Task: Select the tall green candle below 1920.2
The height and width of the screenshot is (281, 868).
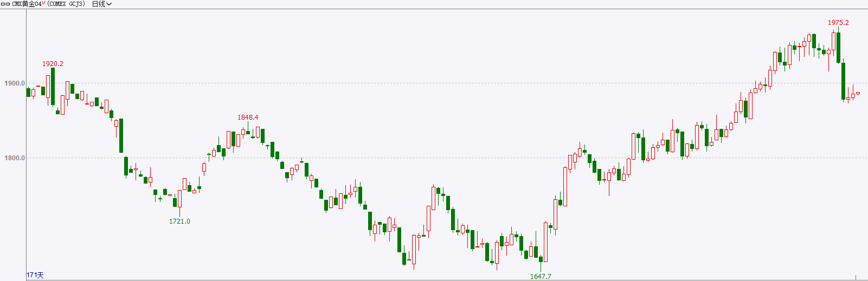Action: pos(53,87)
